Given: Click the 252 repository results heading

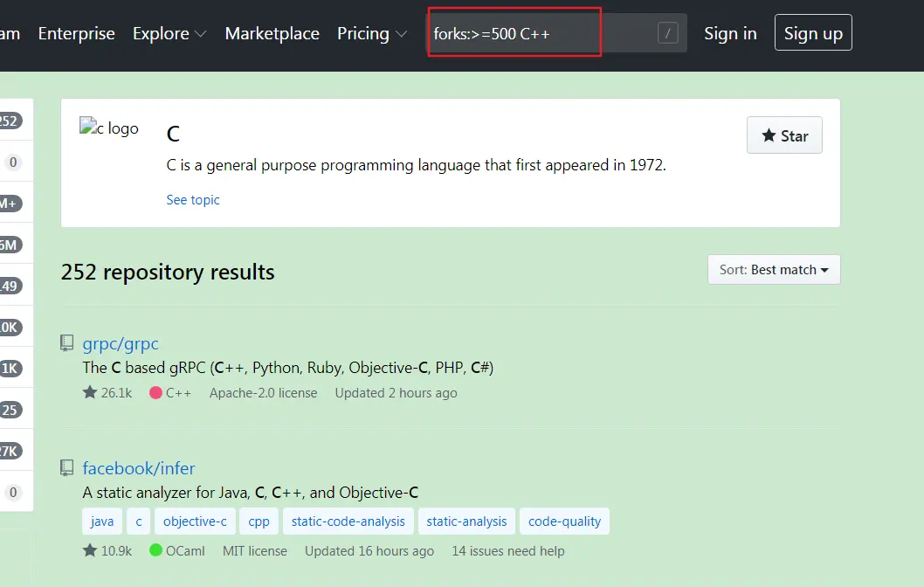Looking at the screenshot, I should click(168, 272).
